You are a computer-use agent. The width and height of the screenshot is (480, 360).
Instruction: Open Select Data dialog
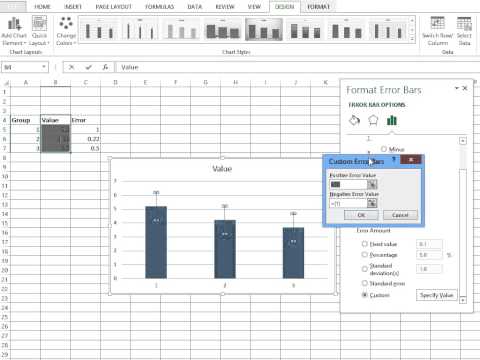pyautogui.click(x=464, y=31)
